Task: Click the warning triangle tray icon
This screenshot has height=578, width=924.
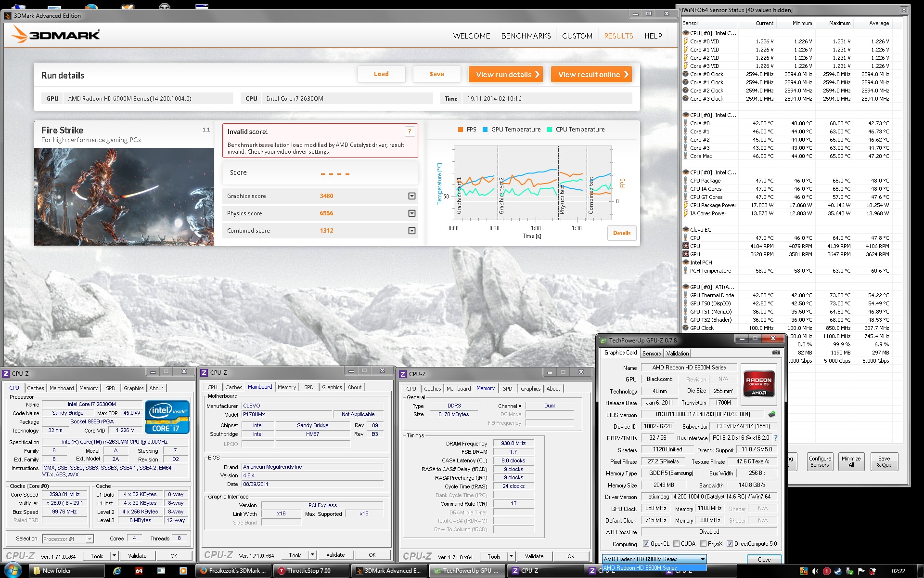Action: pyautogui.click(x=803, y=571)
